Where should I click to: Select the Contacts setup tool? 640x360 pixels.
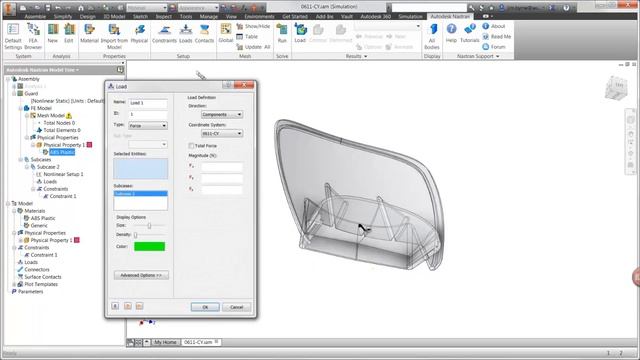(x=204, y=33)
